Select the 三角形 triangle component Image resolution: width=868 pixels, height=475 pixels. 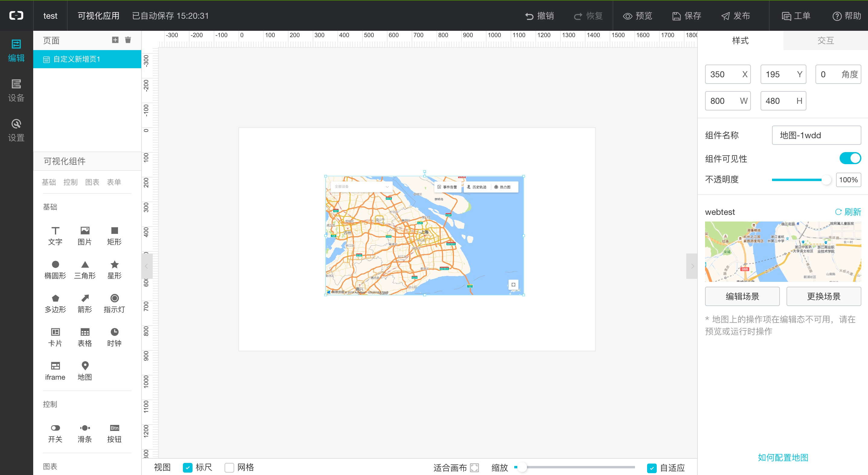pyautogui.click(x=85, y=269)
